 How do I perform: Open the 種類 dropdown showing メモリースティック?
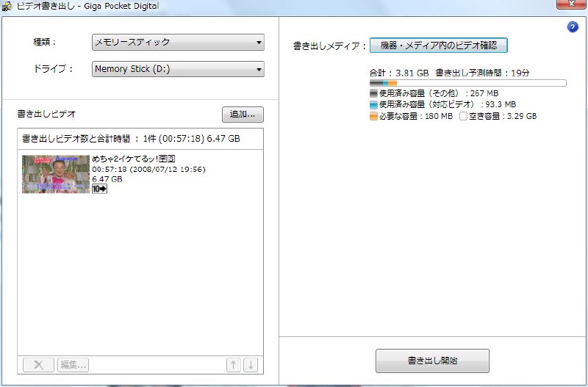pyautogui.click(x=178, y=42)
